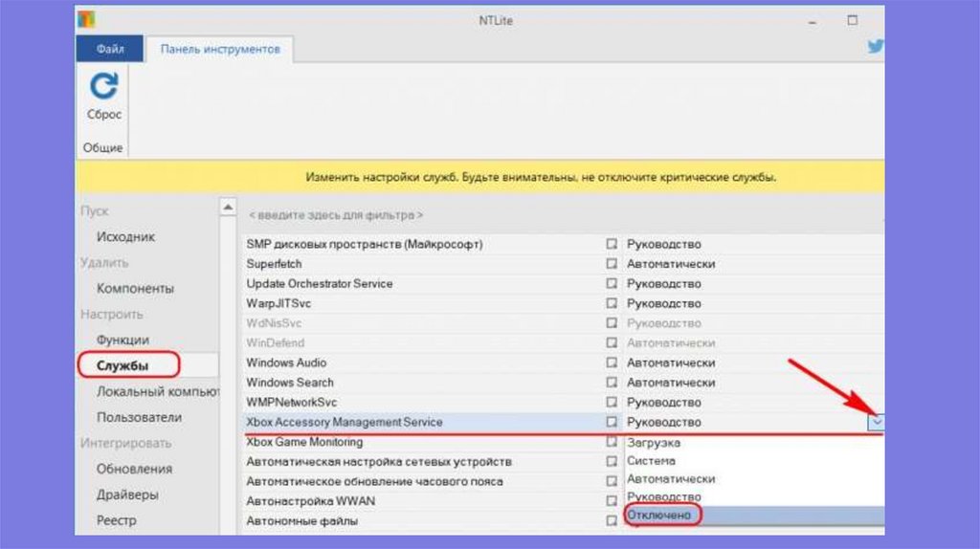This screenshot has height=549, width=980.
Task: Minimize the NTLite window
Action: click(x=812, y=21)
